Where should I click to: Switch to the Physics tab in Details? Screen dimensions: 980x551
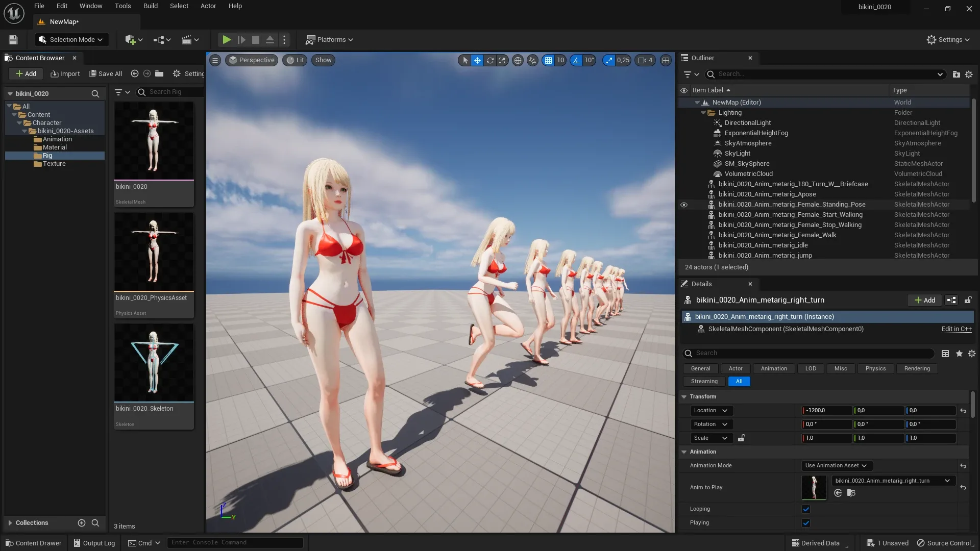[x=875, y=368]
